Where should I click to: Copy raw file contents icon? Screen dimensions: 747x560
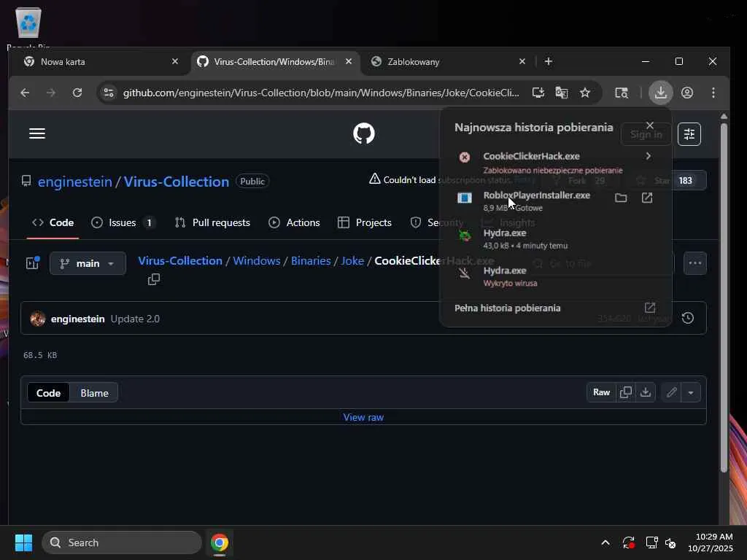pyautogui.click(x=625, y=392)
